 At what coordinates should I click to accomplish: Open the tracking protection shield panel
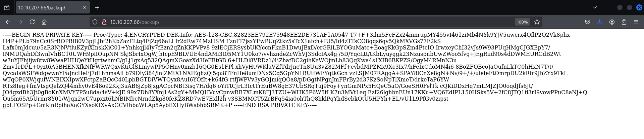(95, 22)
